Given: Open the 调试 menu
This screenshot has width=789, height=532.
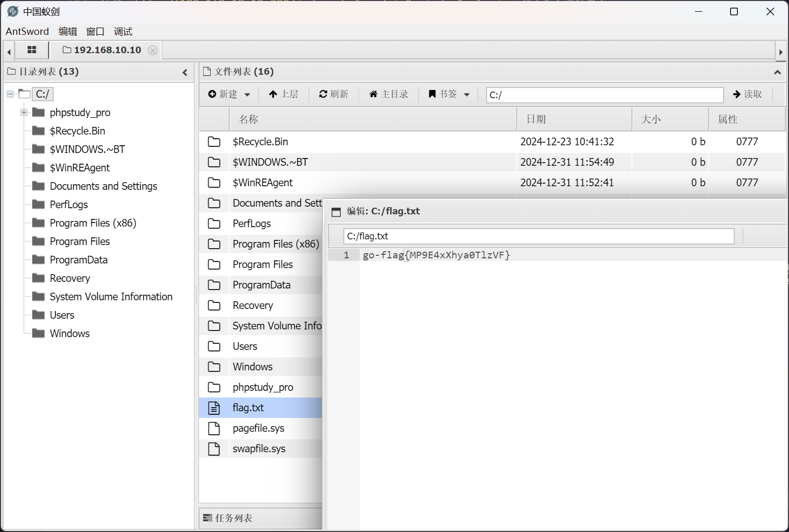Looking at the screenshot, I should (x=123, y=32).
